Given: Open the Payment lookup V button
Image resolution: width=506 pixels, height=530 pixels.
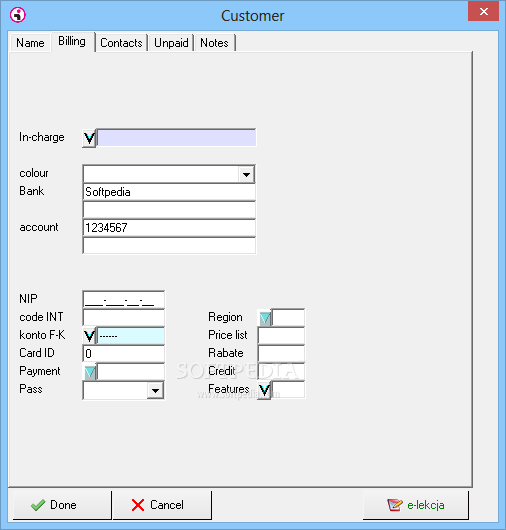Looking at the screenshot, I should pos(90,372).
